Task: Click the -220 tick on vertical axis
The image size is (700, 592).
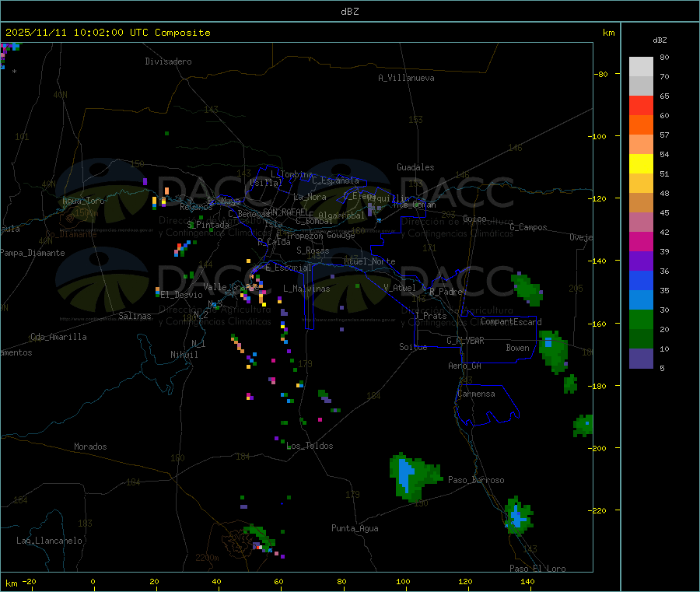Action: pyautogui.click(x=599, y=511)
